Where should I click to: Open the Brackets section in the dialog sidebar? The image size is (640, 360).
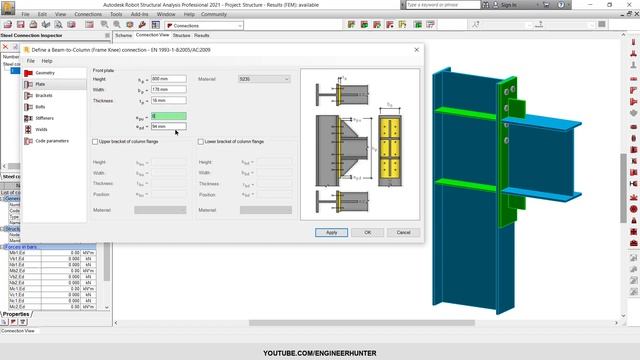coord(43,96)
